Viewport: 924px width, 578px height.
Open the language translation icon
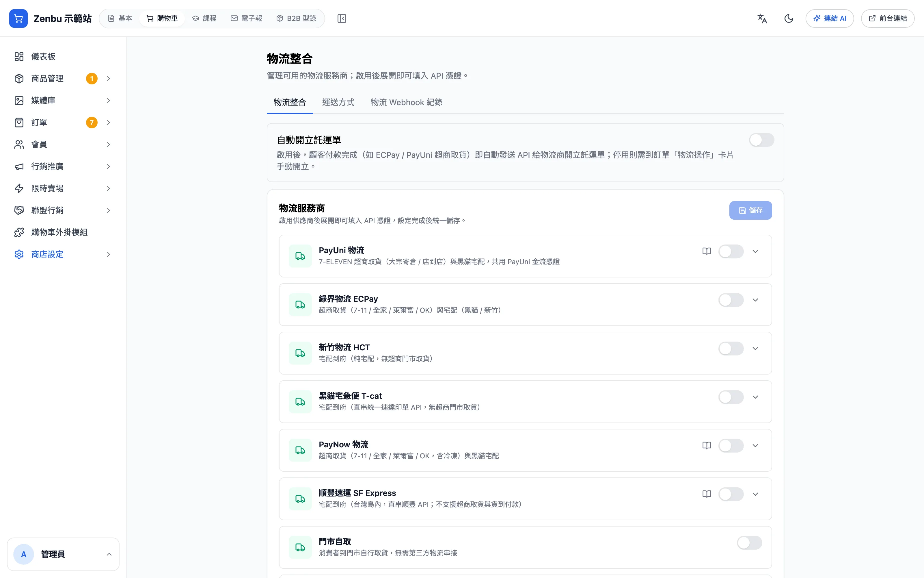(762, 18)
